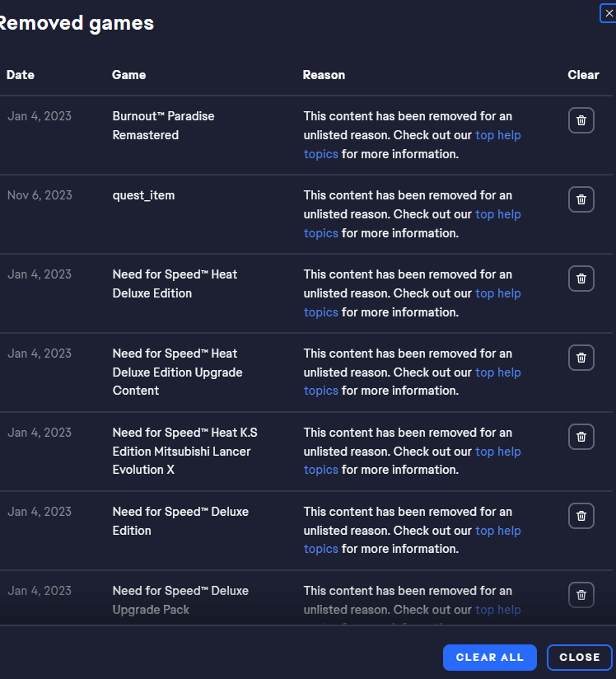The height and width of the screenshot is (679, 616).
Task: Click the Reason column header
Action: click(324, 75)
